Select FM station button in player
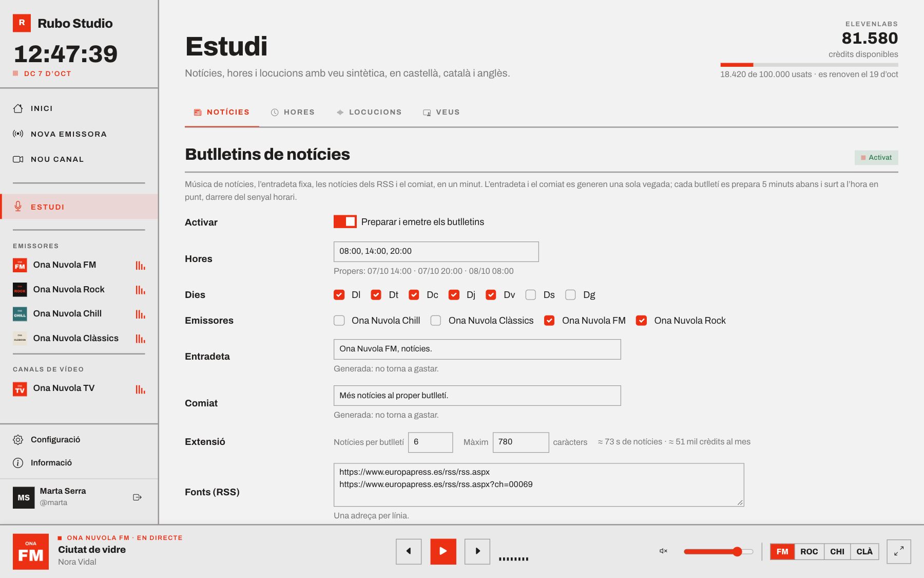 tap(782, 551)
